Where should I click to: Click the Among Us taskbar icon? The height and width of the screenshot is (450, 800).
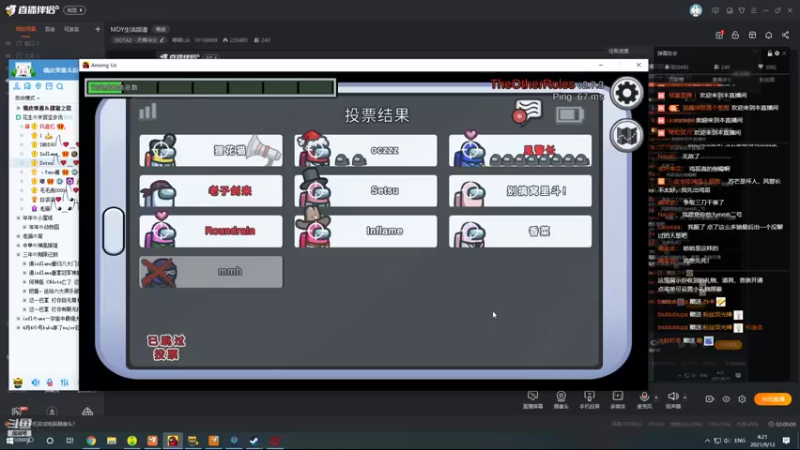[x=172, y=440]
